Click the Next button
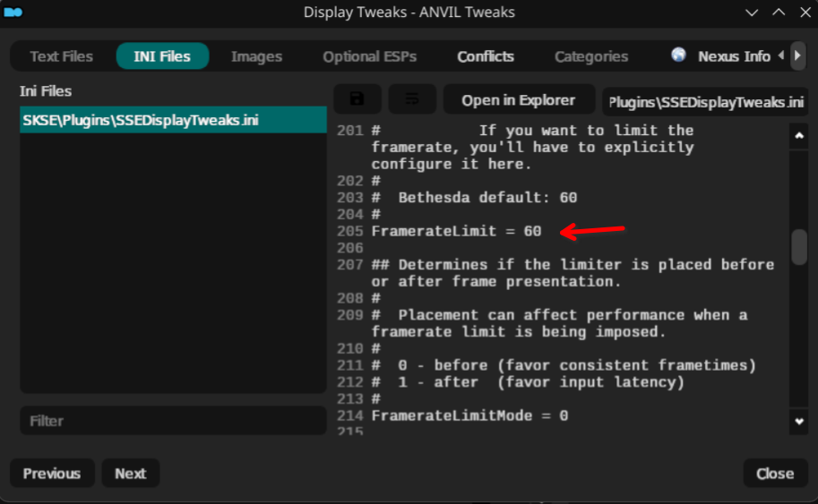818x504 pixels. (x=130, y=474)
